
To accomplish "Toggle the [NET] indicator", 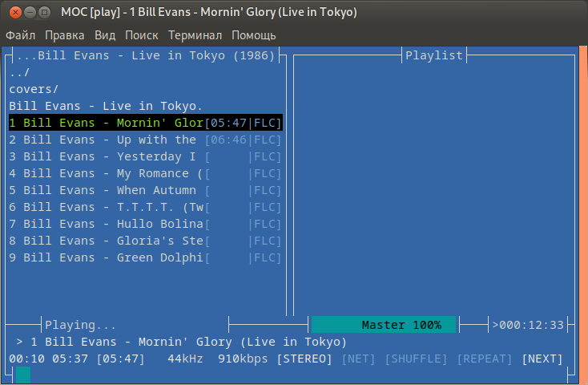I will coord(358,359).
